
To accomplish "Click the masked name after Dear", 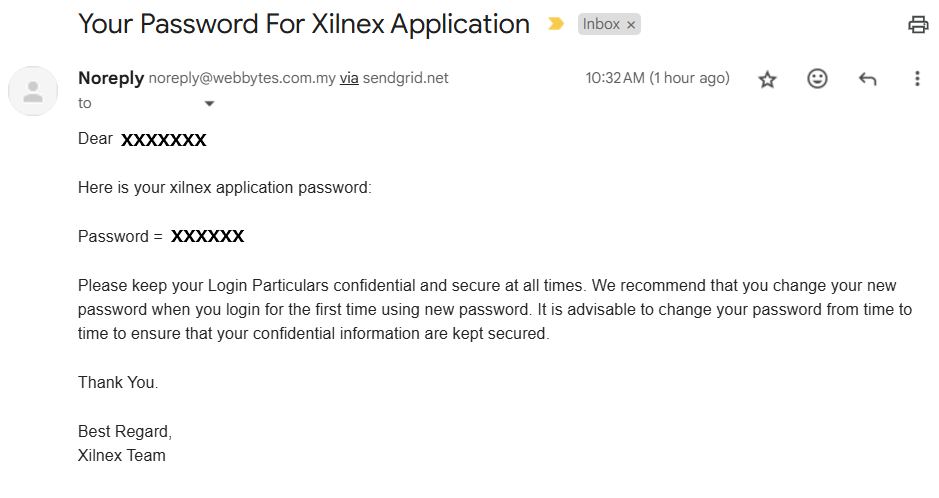I will tap(164, 140).
